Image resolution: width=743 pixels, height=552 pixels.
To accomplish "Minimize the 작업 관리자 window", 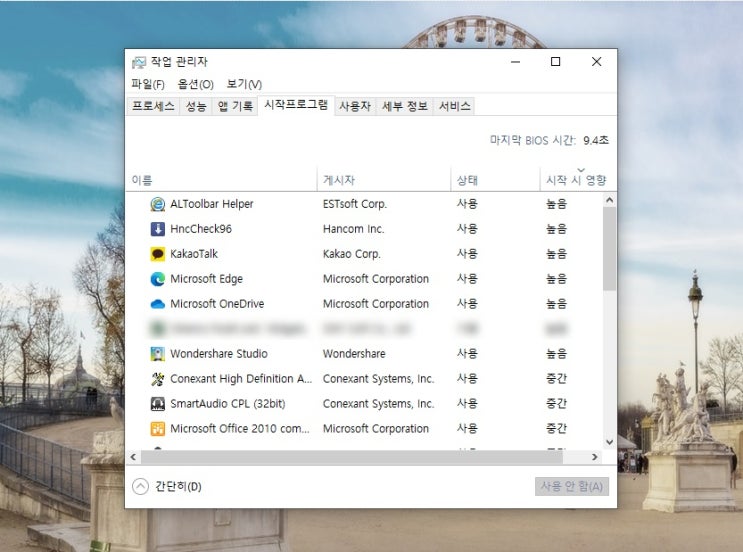I will 516,62.
